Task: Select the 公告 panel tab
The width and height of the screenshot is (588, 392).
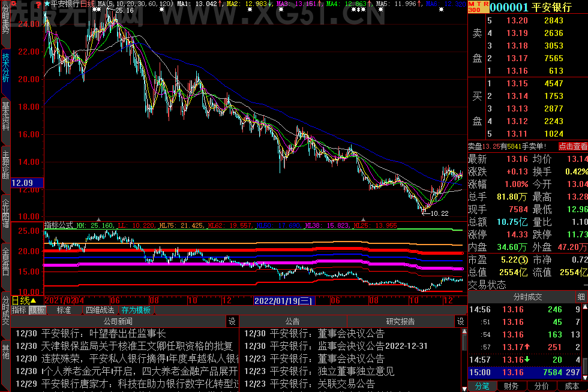Action: [293, 321]
